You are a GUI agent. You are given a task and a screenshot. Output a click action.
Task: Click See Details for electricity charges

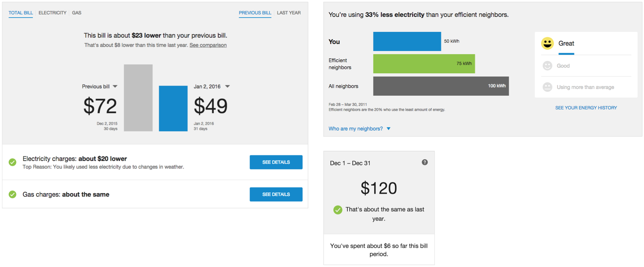pyautogui.click(x=276, y=162)
